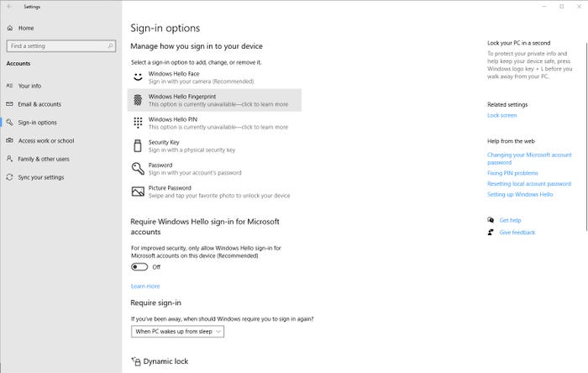Click the Sign-in options page title
588x373 pixels.
(x=165, y=28)
